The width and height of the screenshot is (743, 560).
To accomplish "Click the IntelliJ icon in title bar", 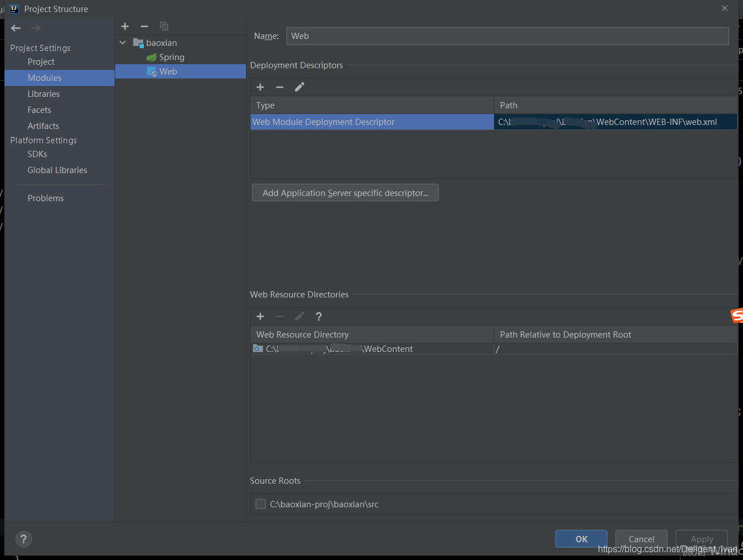I will pyautogui.click(x=14, y=9).
